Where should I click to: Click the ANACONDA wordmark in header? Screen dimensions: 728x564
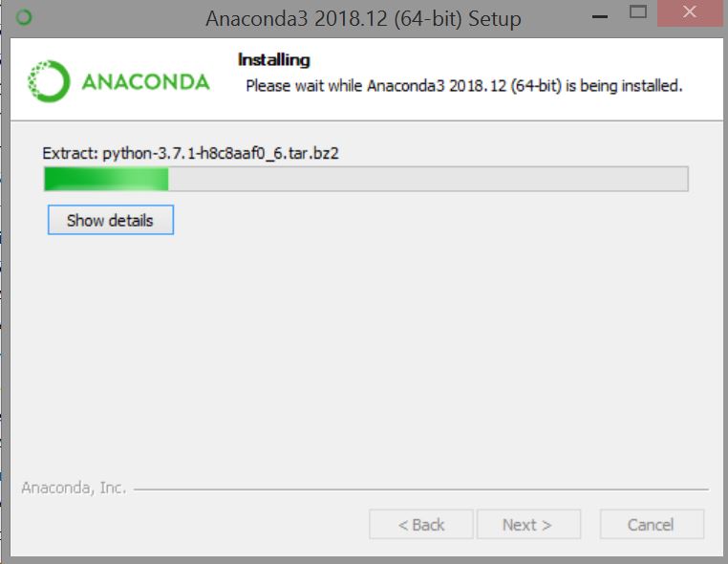(146, 82)
